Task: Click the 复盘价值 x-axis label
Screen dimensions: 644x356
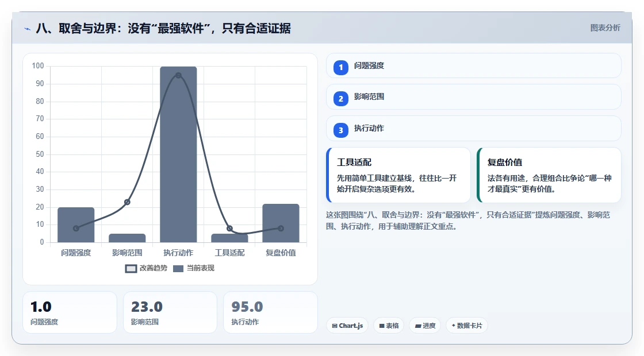Action: click(281, 253)
